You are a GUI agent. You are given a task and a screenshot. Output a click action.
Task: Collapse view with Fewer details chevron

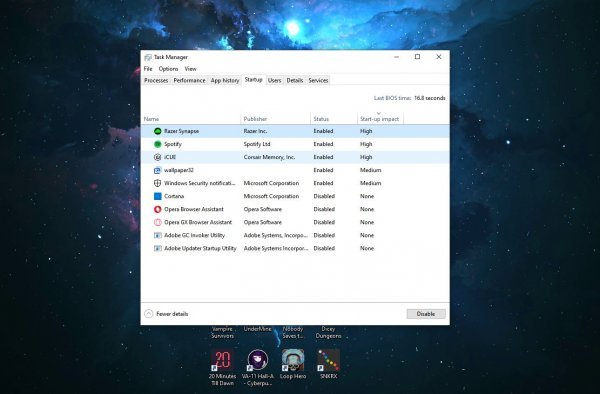[148, 314]
